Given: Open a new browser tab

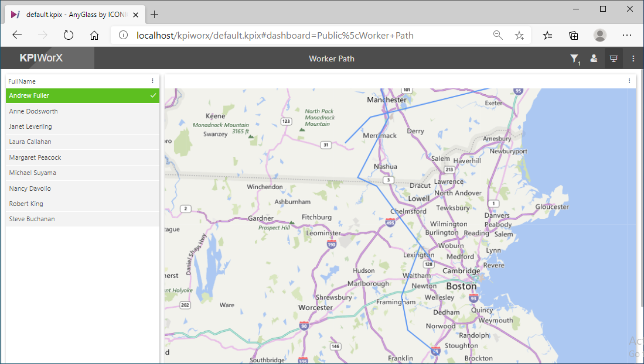Looking at the screenshot, I should point(155,14).
